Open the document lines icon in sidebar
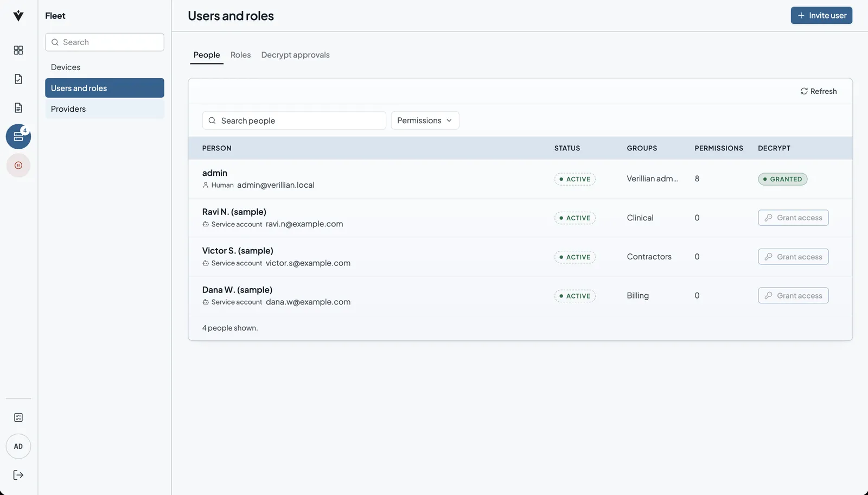Screen dimensions: 868x495 pos(18,107)
